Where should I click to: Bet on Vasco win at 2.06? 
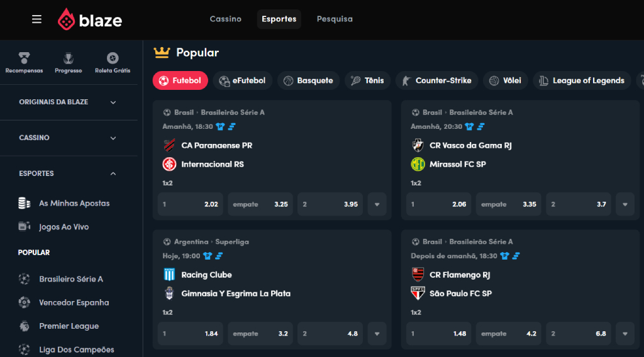tap(438, 204)
